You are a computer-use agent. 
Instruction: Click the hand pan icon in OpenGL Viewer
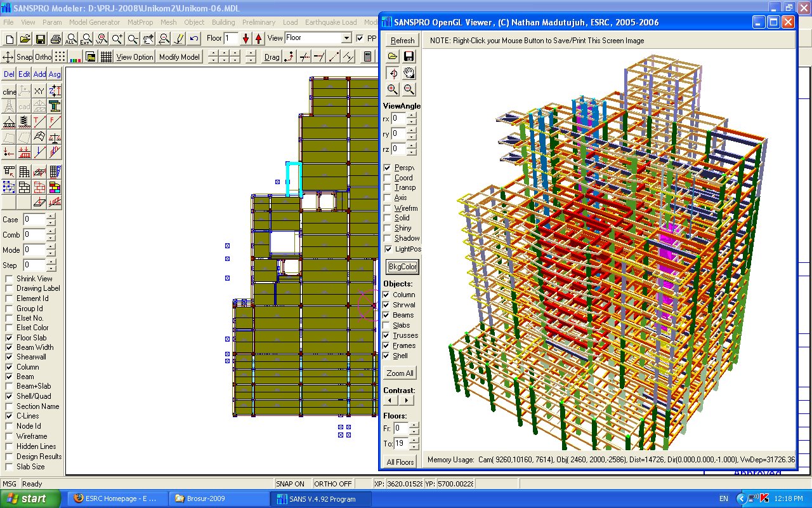tap(409, 73)
